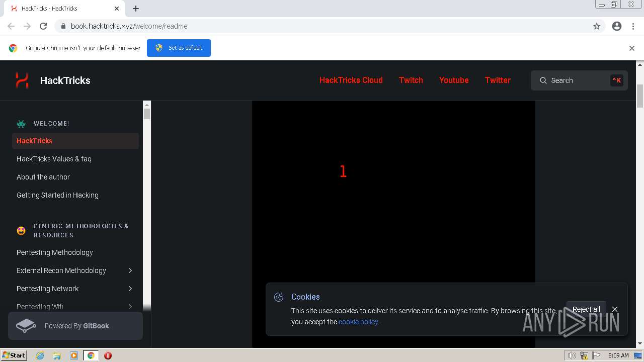The width and height of the screenshot is (644, 362).
Task: Open the cookie policy link
Action: click(x=358, y=322)
